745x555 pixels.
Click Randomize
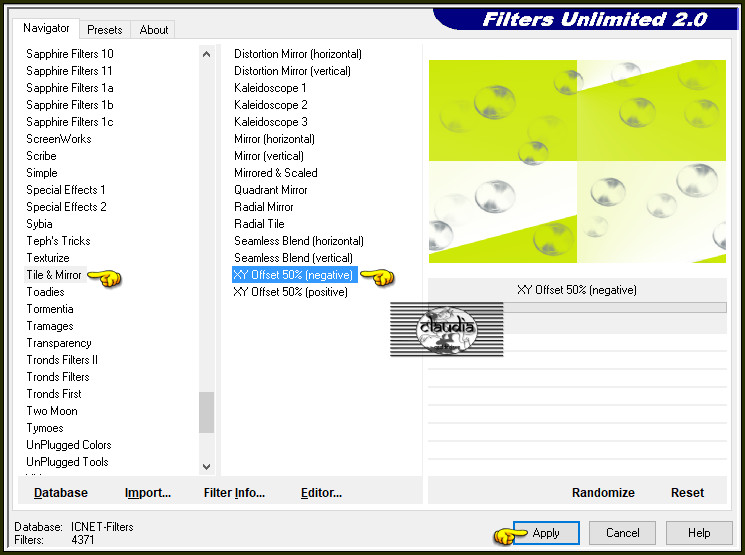click(x=603, y=493)
